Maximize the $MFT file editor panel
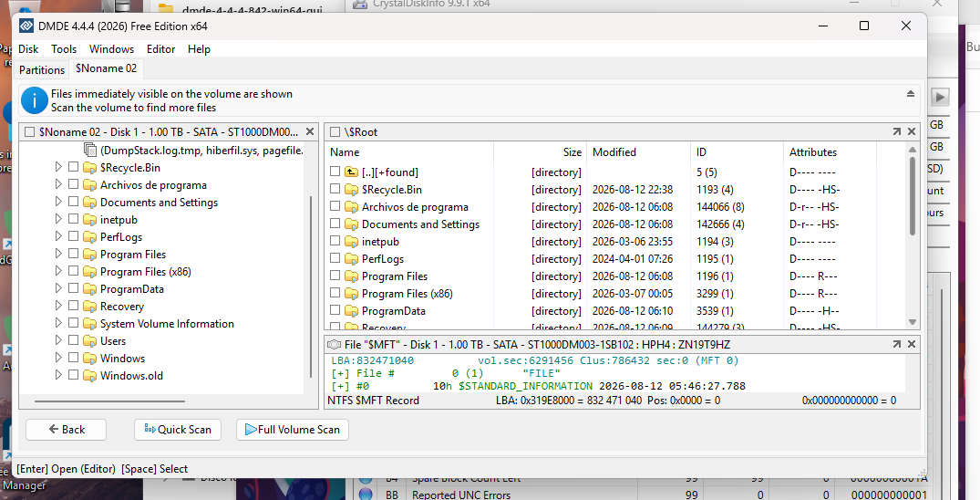This screenshot has height=500, width=980. point(897,344)
